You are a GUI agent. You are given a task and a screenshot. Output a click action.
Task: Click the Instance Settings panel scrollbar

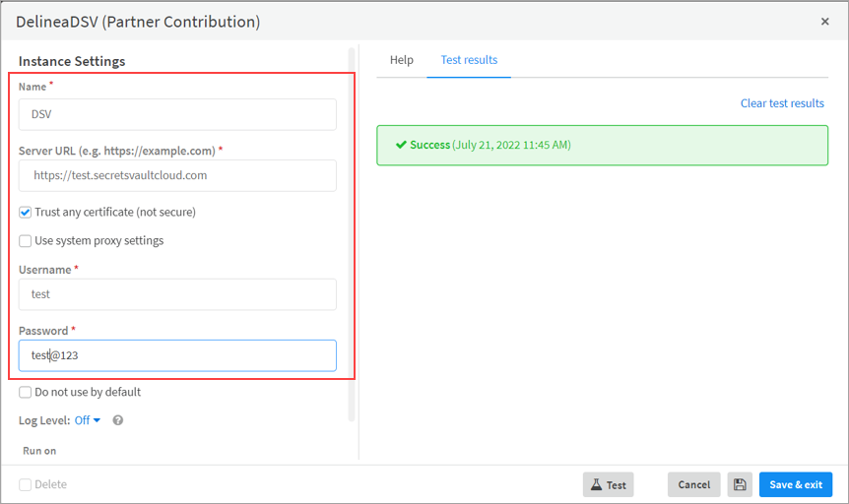(x=352, y=236)
